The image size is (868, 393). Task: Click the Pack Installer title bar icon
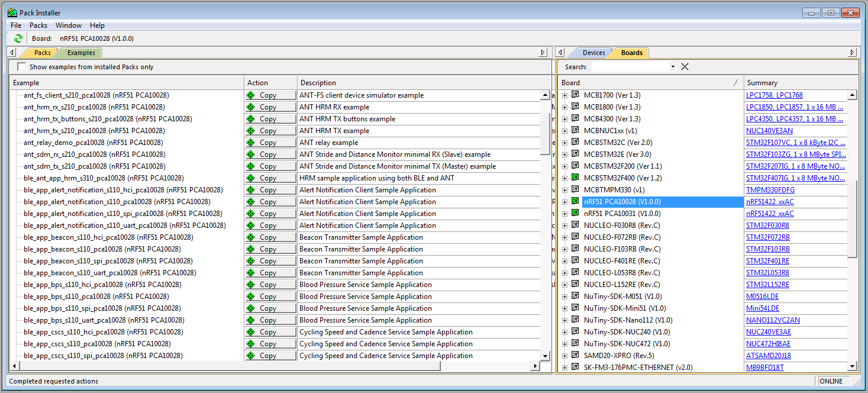(x=12, y=12)
